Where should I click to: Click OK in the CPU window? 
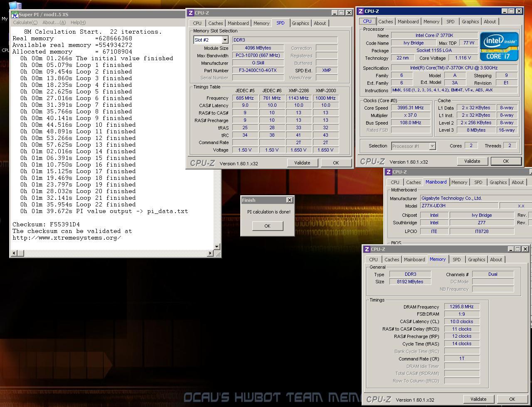click(x=506, y=161)
